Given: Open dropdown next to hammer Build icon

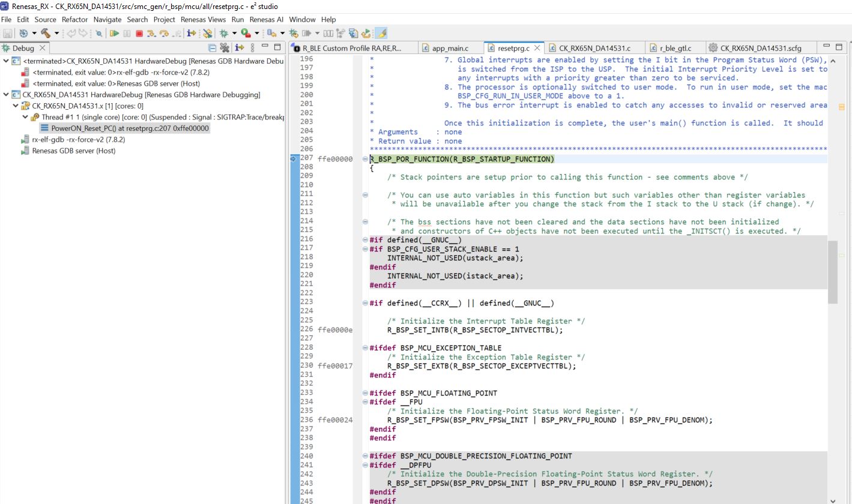Looking at the screenshot, I should (56, 34).
